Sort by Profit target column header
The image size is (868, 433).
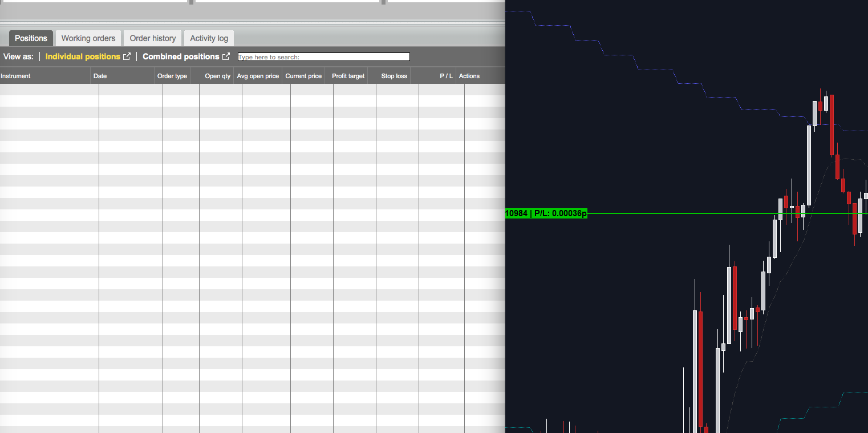point(346,76)
